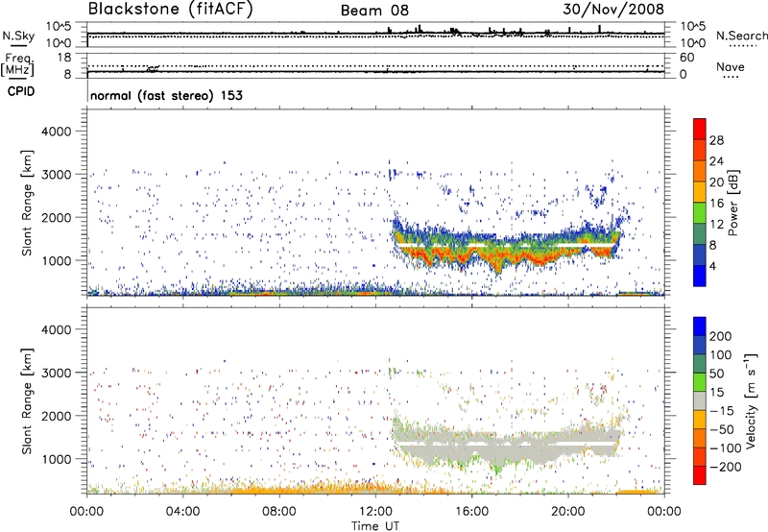This screenshot has height=532, width=768.
Task: Click the 'N.Sky' legend label
Action: click(x=18, y=36)
